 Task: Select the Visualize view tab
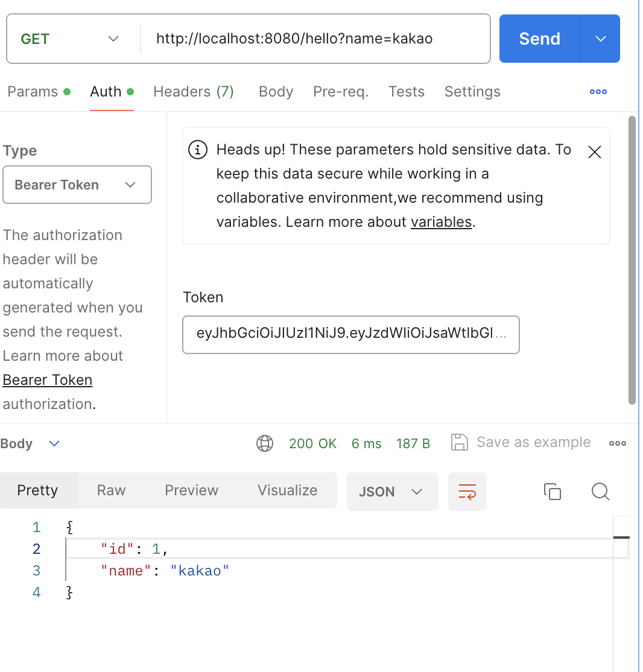coord(288,490)
